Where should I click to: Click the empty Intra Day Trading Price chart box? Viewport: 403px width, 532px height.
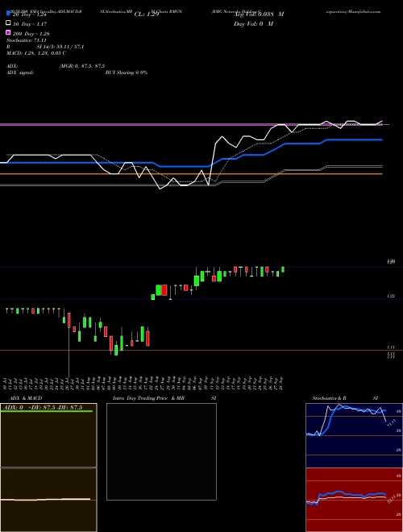pos(161,451)
